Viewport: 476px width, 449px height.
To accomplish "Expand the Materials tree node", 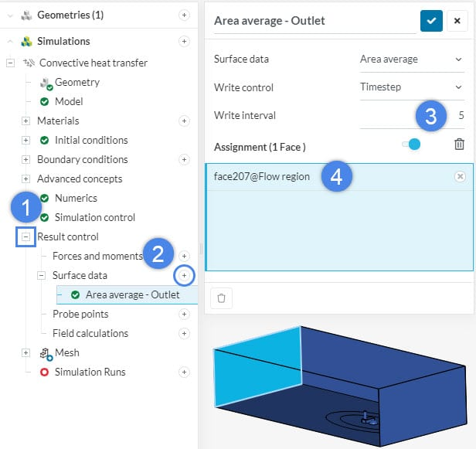I will (x=25, y=121).
